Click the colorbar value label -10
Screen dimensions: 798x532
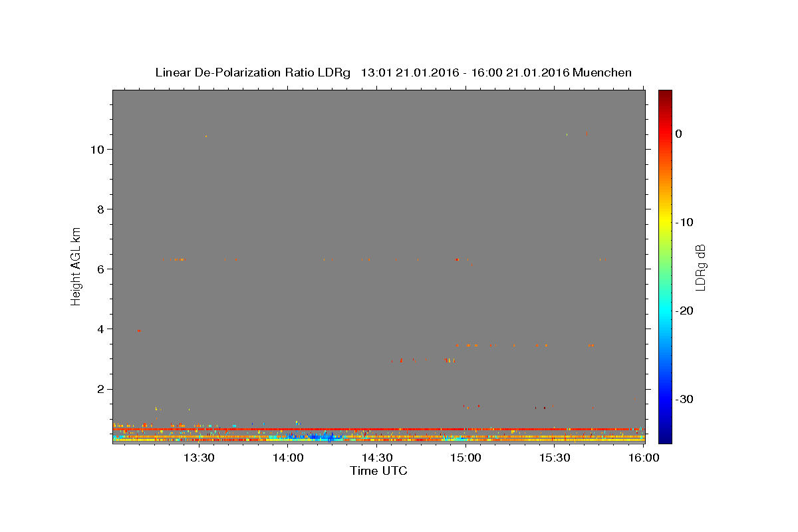click(684, 222)
